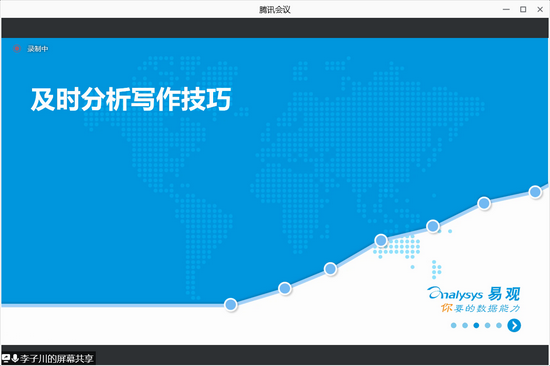Click the 腾讯会议 window title
Screen dimensions: 550x366
coord(275,9)
